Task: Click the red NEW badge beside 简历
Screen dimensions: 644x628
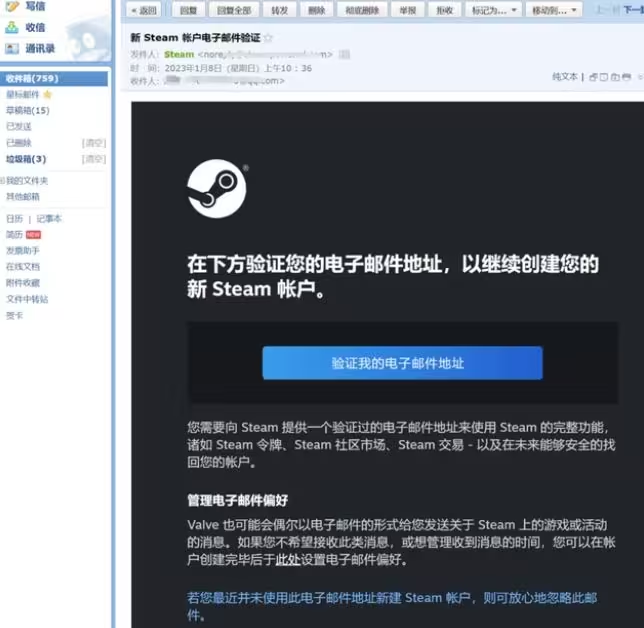Action: (x=33, y=235)
